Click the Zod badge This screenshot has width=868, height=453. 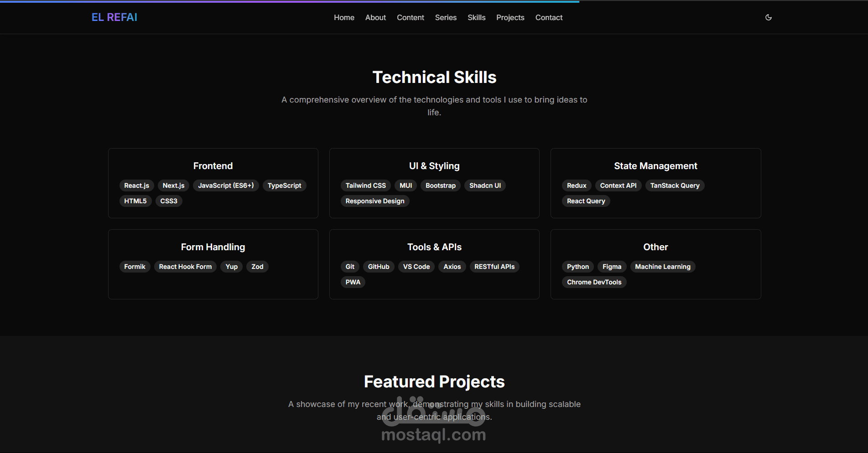[257, 267]
